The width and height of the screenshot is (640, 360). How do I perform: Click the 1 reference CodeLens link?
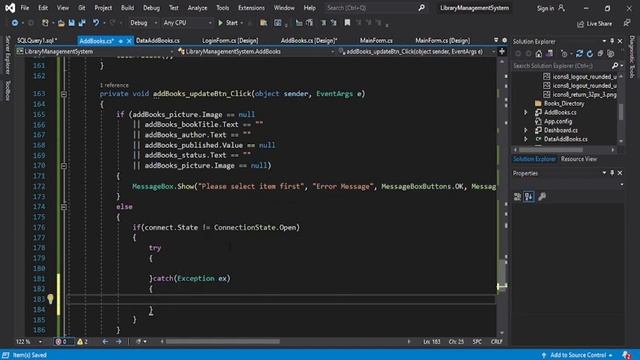pyautogui.click(x=114, y=85)
